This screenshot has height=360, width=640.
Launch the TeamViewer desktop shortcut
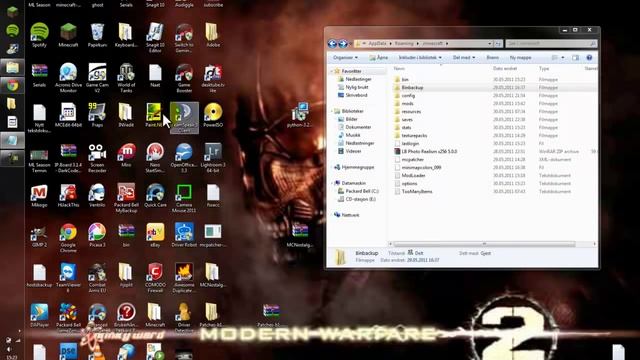(x=68, y=278)
